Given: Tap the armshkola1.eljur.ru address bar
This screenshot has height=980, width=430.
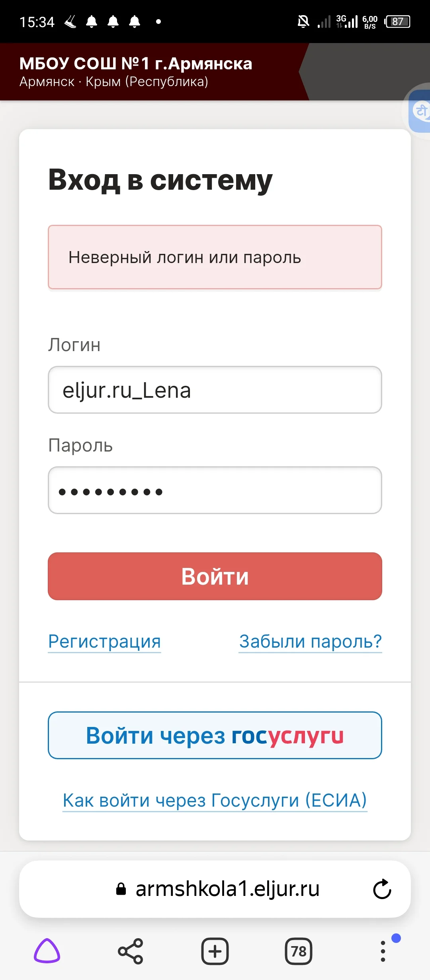Looking at the screenshot, I should 227,889.
